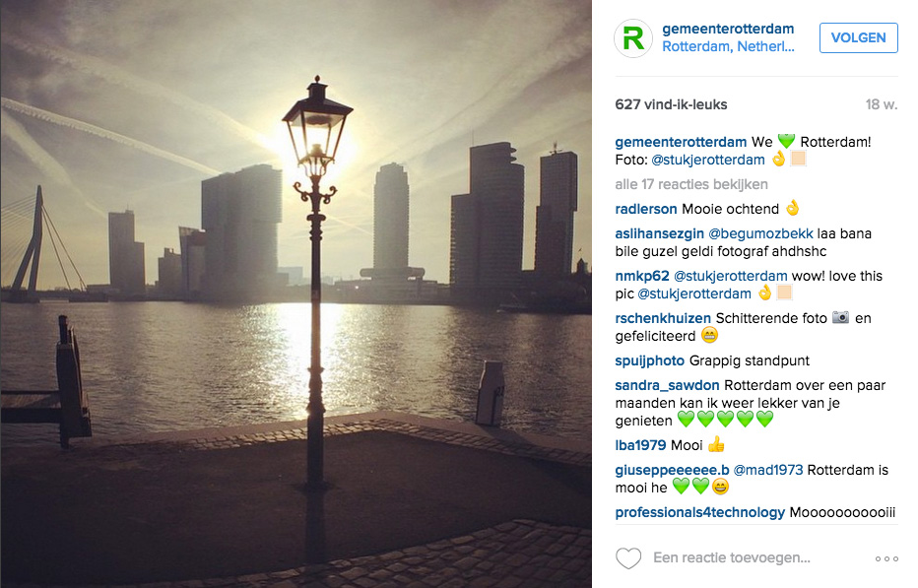The width and height of the screenshot is (918, 588).
Task: Open the three-dots more options menu
Action: [x=886, y=558]
